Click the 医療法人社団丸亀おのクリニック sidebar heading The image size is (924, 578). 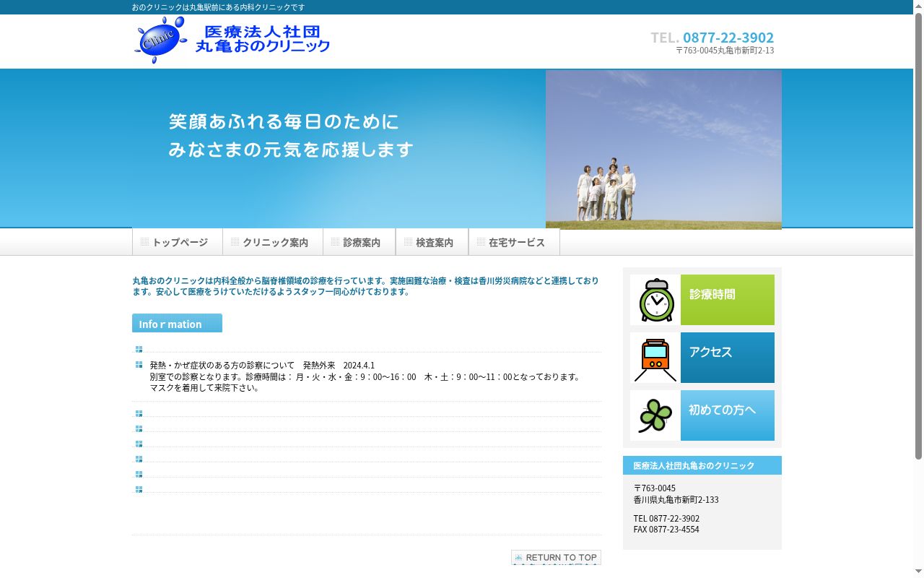[694, 465]
